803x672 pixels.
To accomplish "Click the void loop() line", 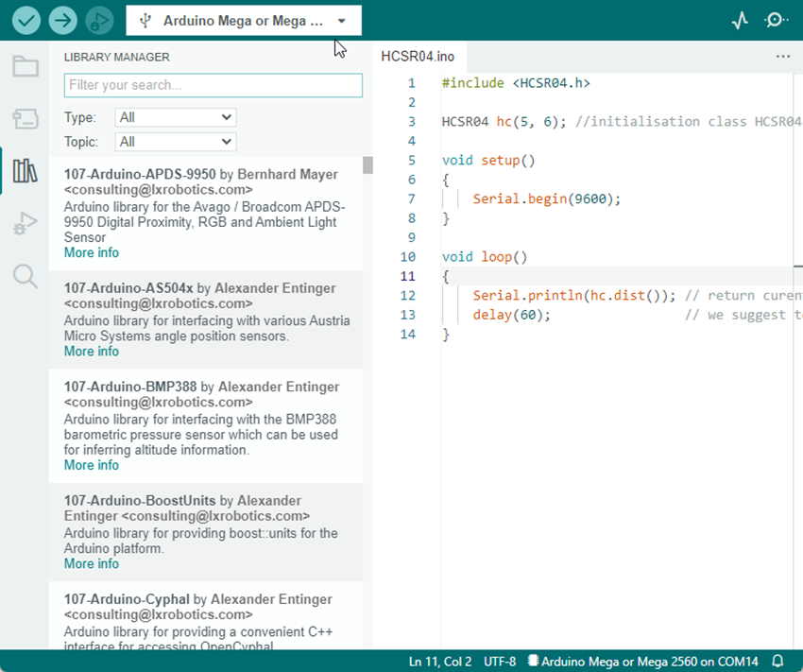I will coord(484,257).
